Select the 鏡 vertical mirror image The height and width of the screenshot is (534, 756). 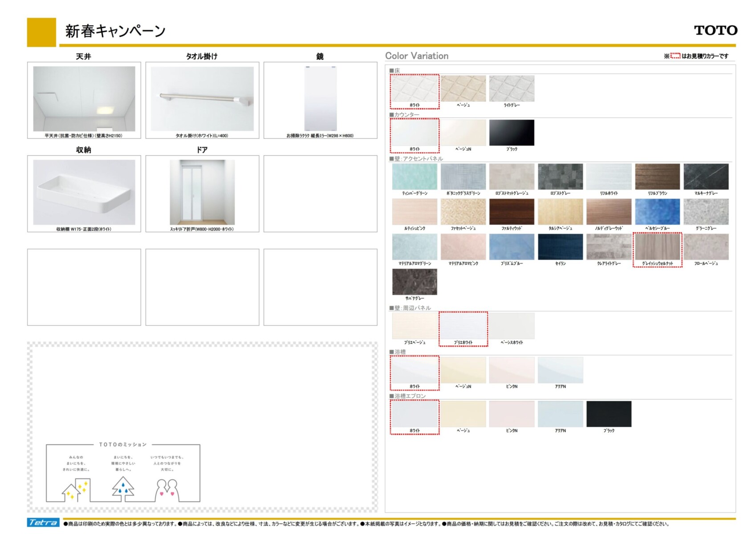click(x=320, y=99)
